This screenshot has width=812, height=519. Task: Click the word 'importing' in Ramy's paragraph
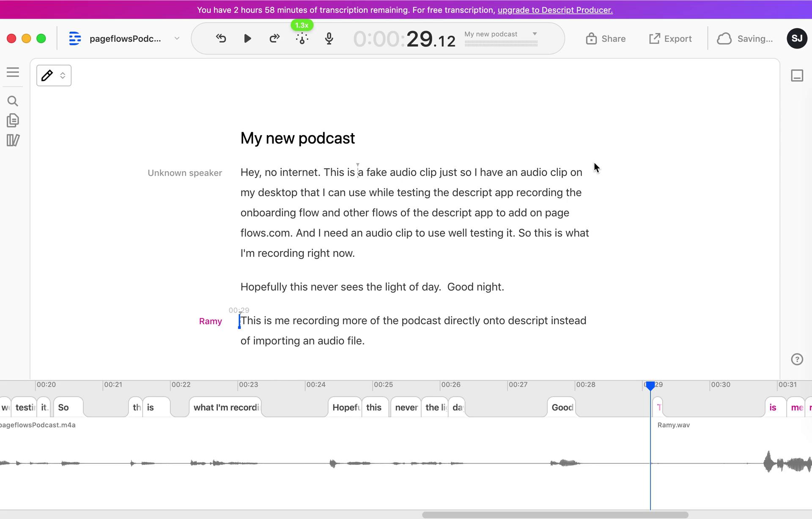point(276,341)
